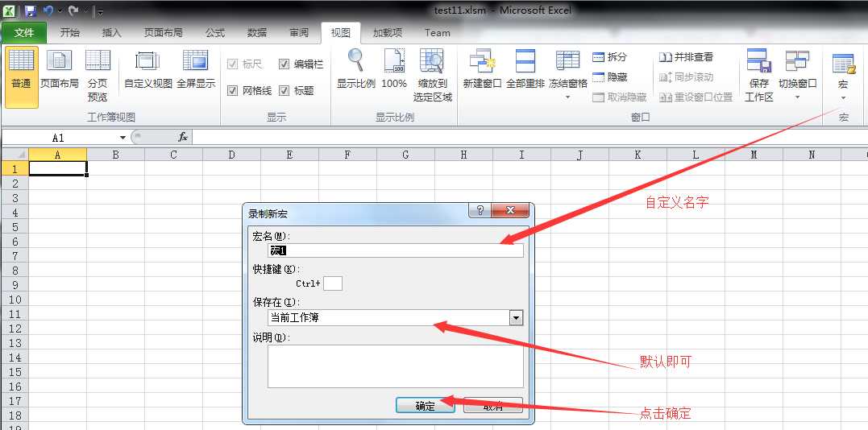
Task: Open the Macros (宏) dropdown
Action: [x=843, y=76]
